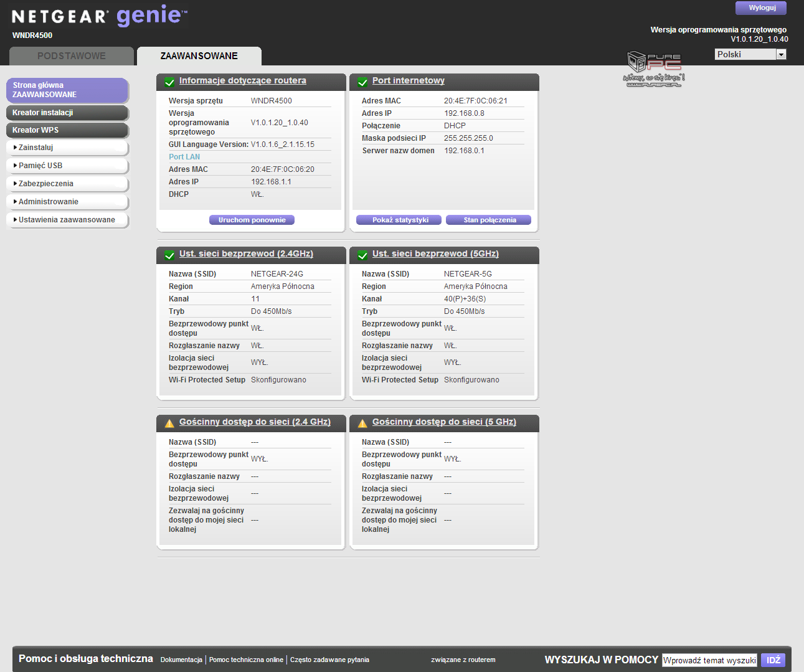Open Pomoc techniczna online footer link

[x=246, y=660]
